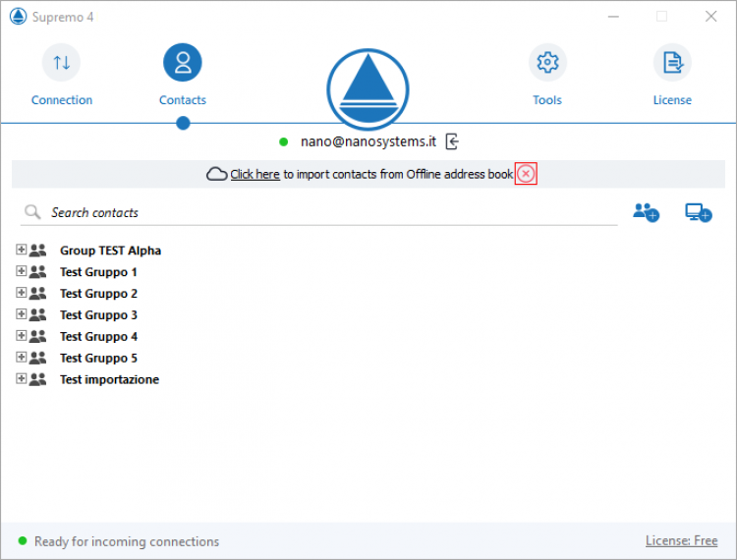Expand the Test Gruppo 1 node
The height and width of the screenshot is (560, 737).
point(22,270)
